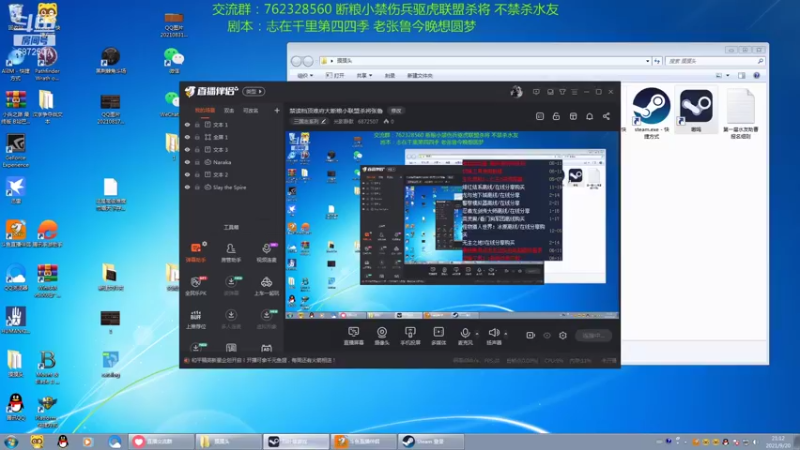Toggle preview eye icon in bottom bar
Screen dimensions: 800x450
(x=547, y=335)
